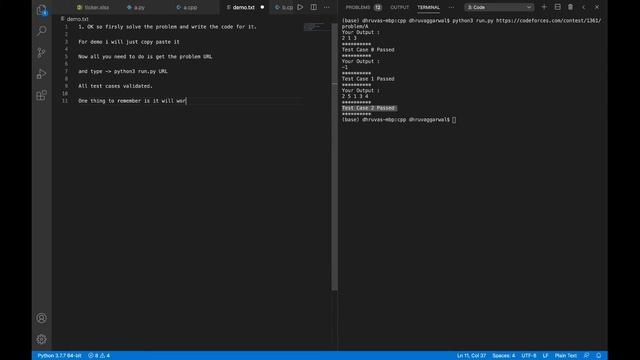Click text 'and type -> python3 run.py URL'
The image size is (640, 360).
pos(123,71)
